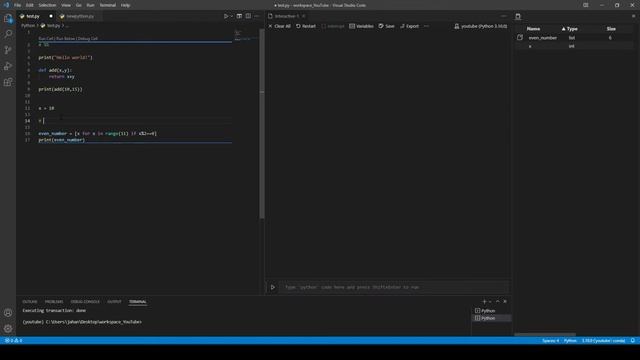Open the File menu
The width and height of the screenshot is (640, 360).
point(18,5)
